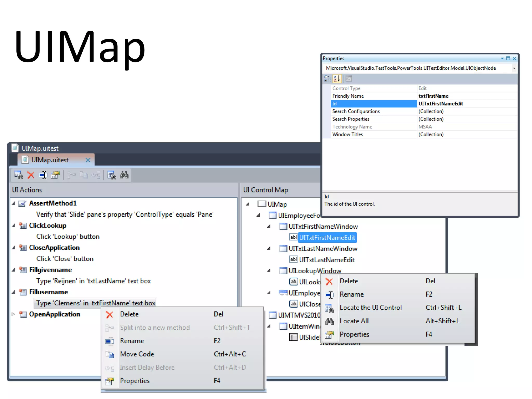Click the Split into new method toolbar icon

coord(71,175)
